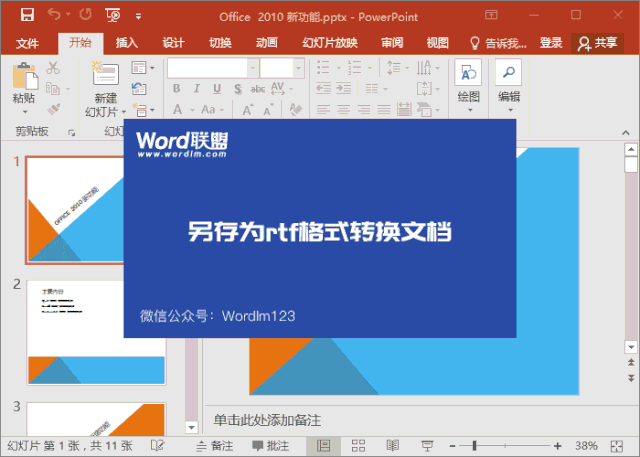Click the Format Painter brush icon
This screenshot has height=457, width=640.
coord(53,109)
